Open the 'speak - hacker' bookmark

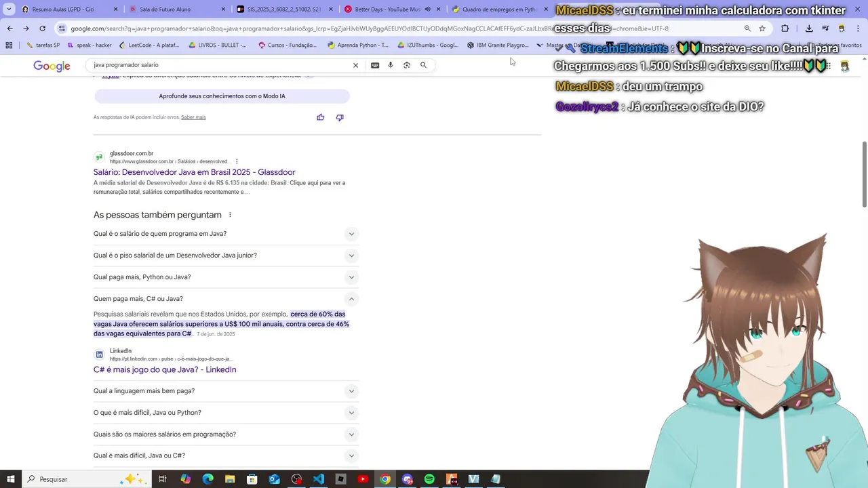point(90,45)
